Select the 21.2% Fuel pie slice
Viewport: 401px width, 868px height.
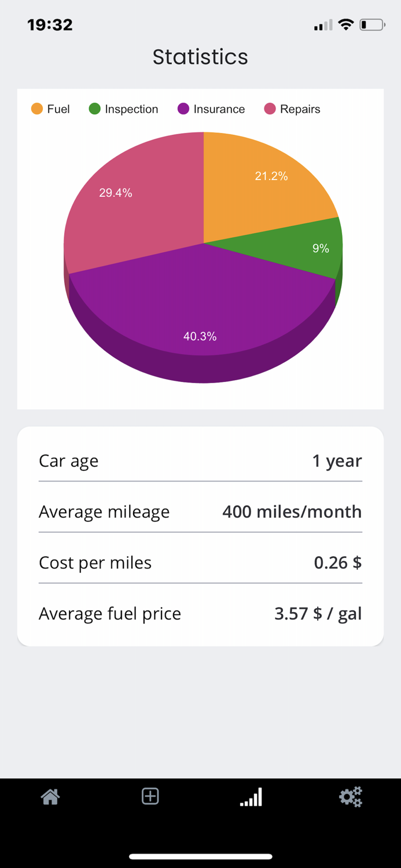pos(271,176)
